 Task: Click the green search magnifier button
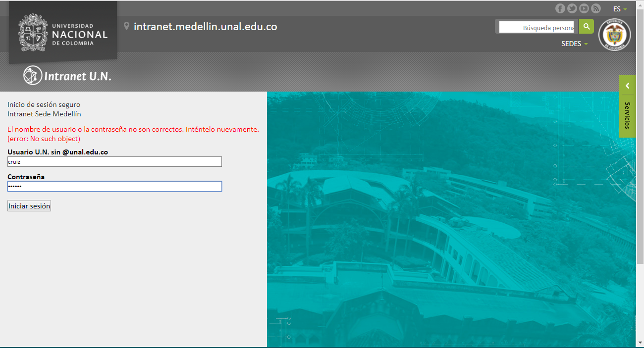(x=587, y=27)
